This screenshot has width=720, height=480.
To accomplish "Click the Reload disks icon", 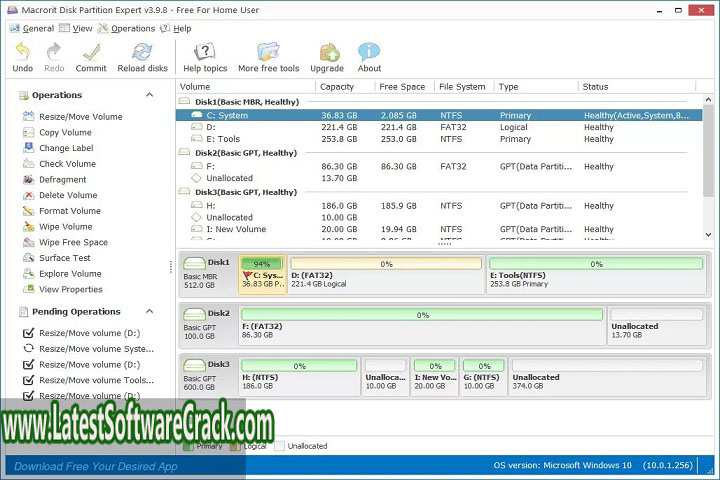I will coord(142,51).
